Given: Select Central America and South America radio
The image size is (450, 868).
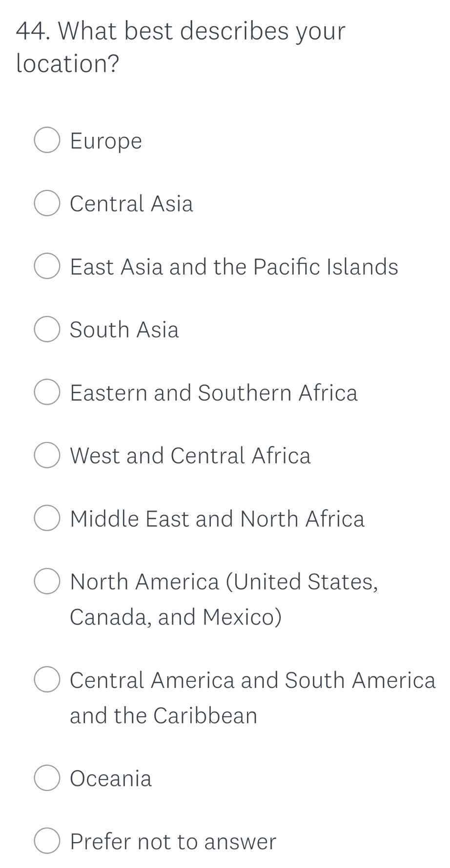Looking at the screenshot, I should pos(47,679).
